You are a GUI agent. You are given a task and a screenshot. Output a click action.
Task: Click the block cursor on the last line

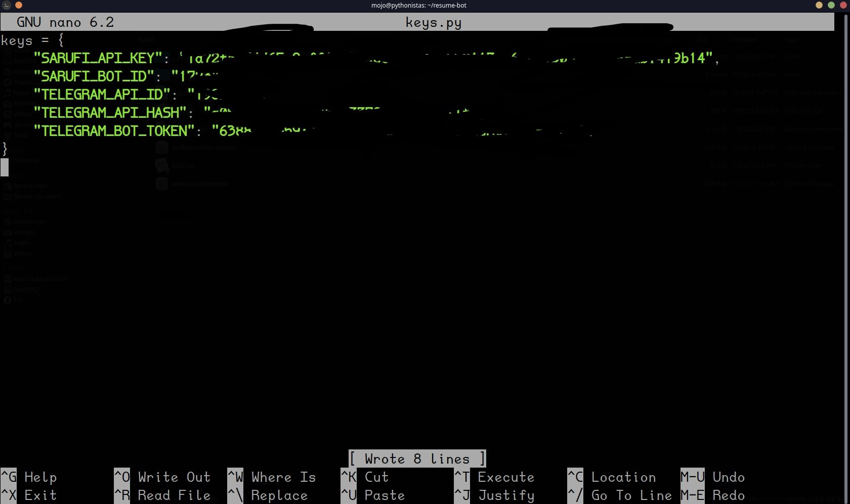[x=5, y=167]
